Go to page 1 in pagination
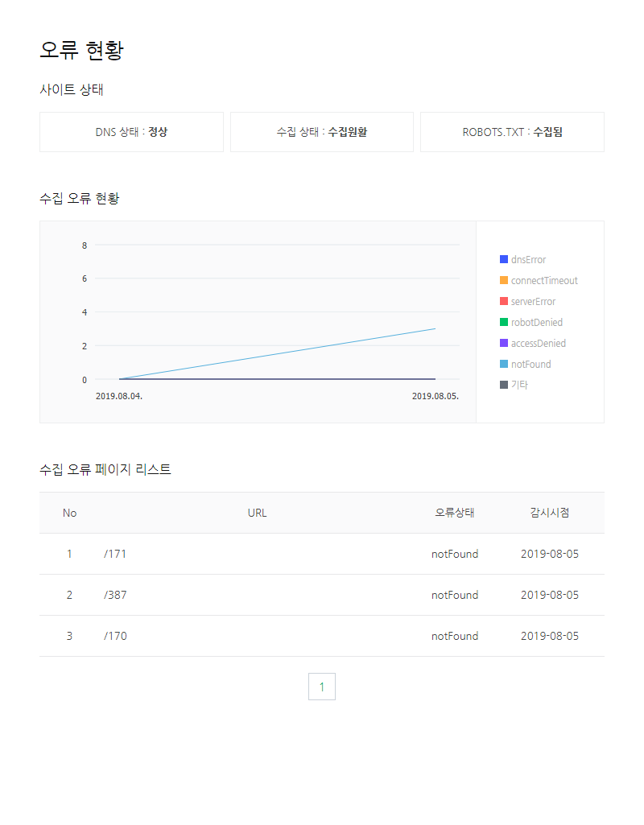 (322, 686)
